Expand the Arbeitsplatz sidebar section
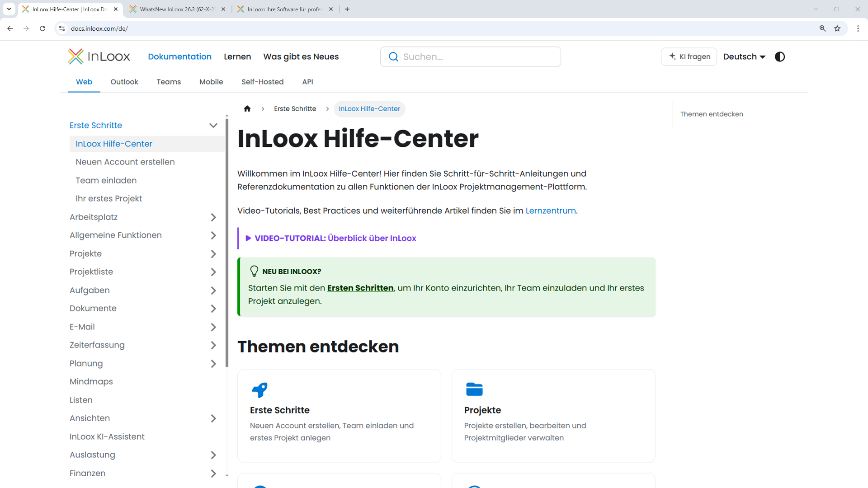This screenshot has height=488, width=868. (213, 217)
